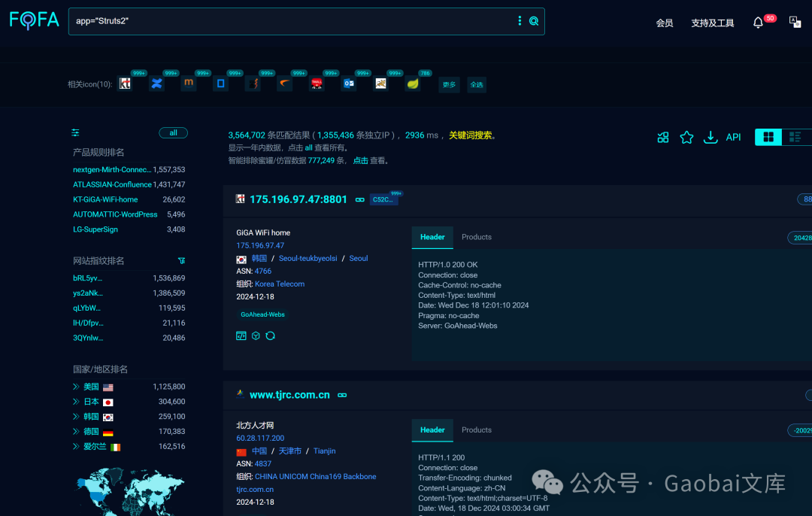This screenshot has width=812, height=516.
Task: Expand the 爱尔兰 country row
Action: point(76,447)
